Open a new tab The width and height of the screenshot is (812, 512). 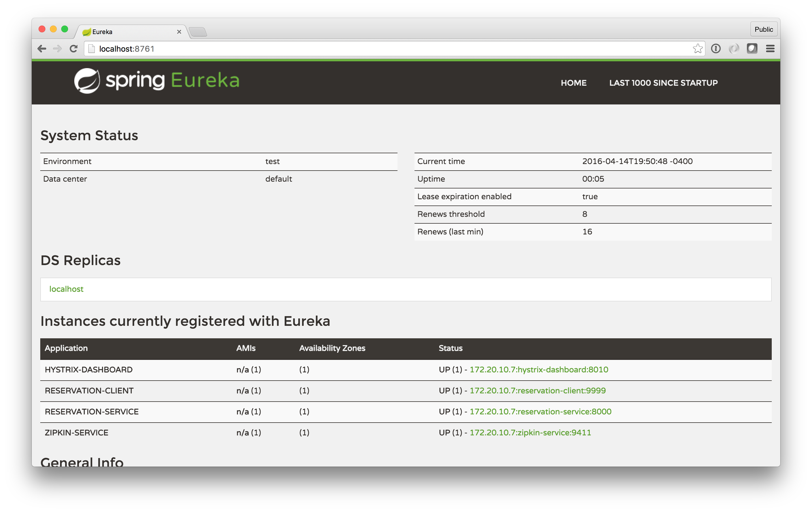[198, 32]
